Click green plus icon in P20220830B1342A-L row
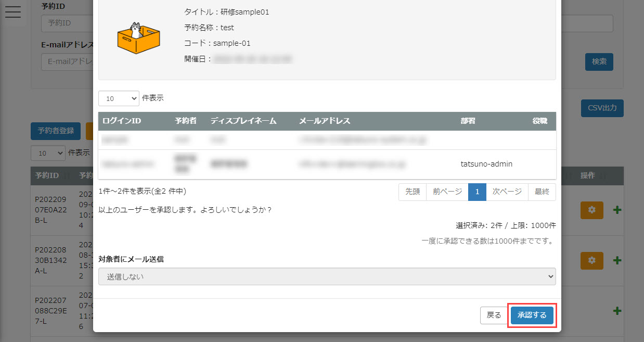 (x=617, y=260)
